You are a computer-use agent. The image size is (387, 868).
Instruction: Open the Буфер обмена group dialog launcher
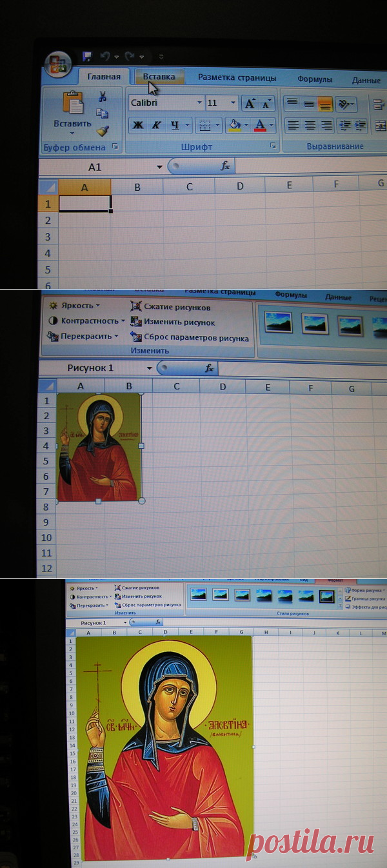(x=115, y=147)
